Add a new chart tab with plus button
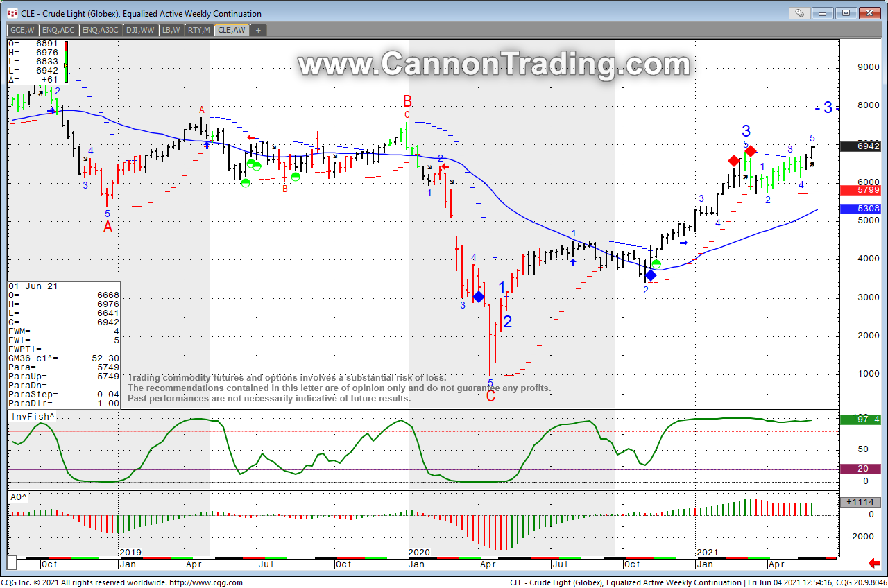This screenshot has width=888, height=588. (258, 30)
